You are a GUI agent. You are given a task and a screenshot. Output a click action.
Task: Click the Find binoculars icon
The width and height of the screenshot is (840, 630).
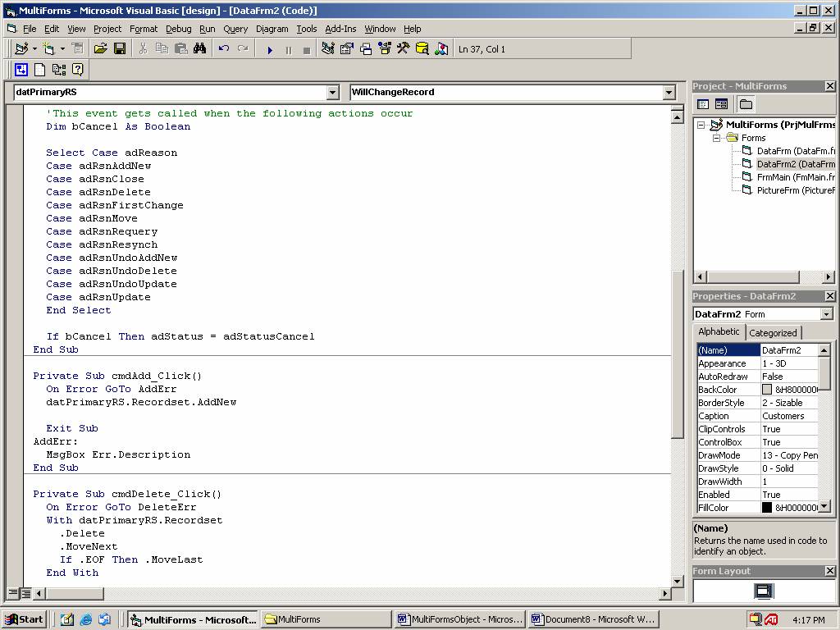[x=199, y=49]
